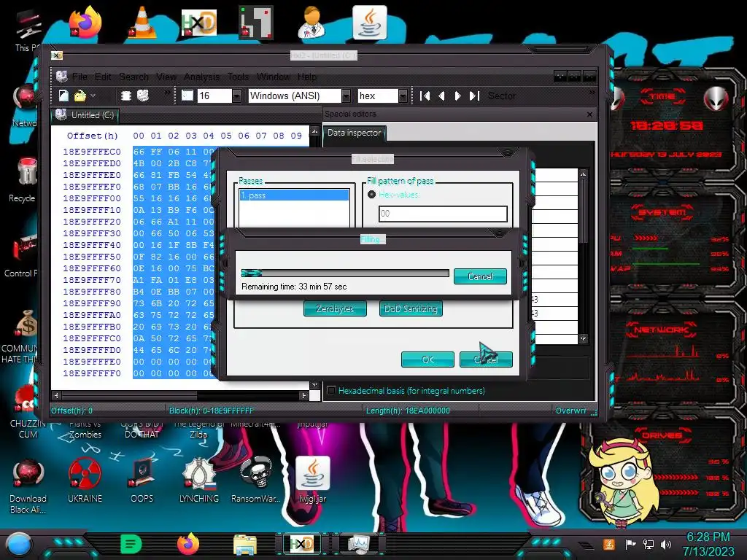
Task: Click the HxD taskbar button
Action: (301, 544)
